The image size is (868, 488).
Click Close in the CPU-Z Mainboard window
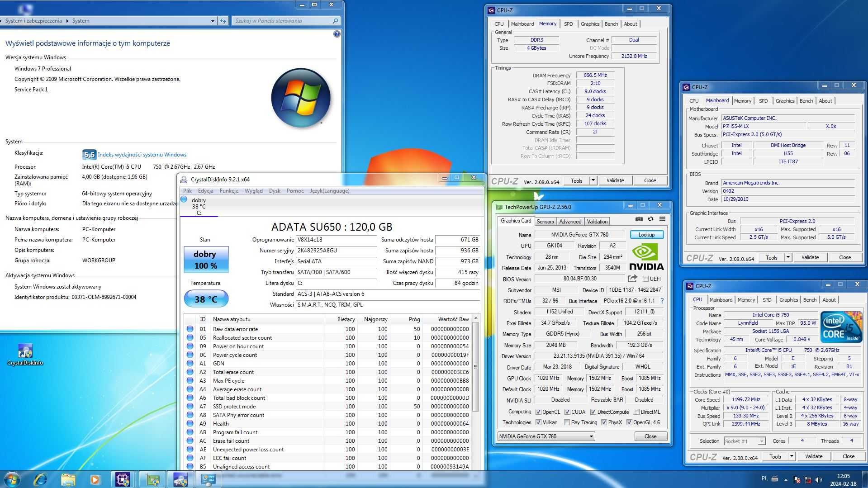pos(844,257)
